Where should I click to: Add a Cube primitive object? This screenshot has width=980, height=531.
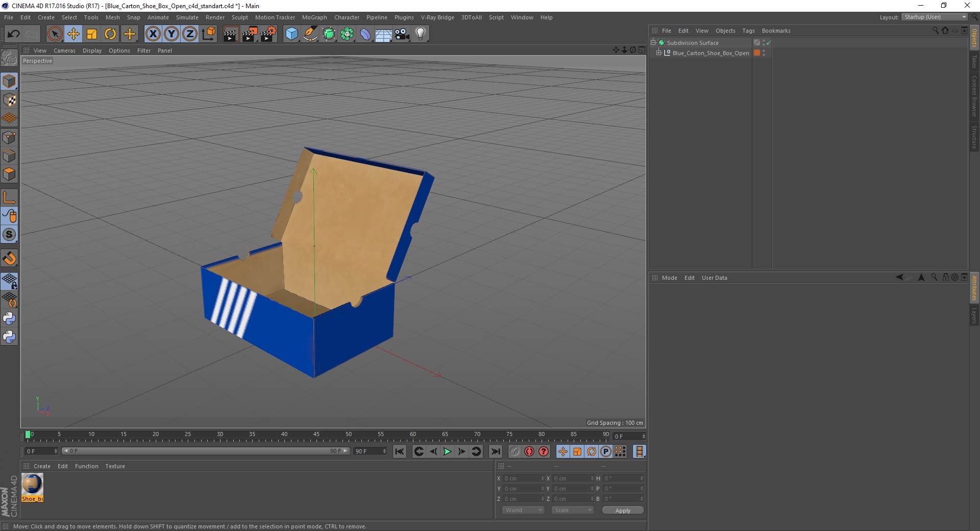[291, 34]
